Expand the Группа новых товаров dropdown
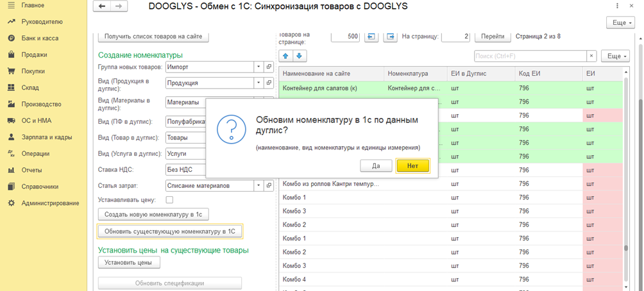The image size is (644, 291). point(258,67)
